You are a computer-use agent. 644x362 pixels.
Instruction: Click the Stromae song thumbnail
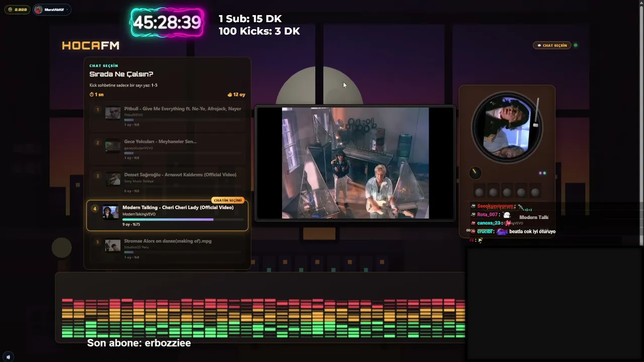point(112,245)
